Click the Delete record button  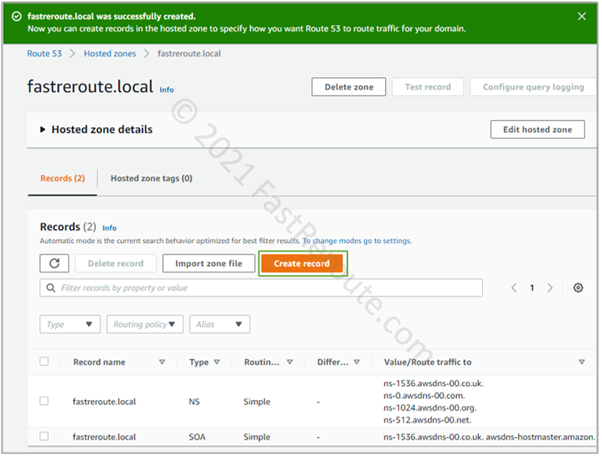[x=116, y=263]
